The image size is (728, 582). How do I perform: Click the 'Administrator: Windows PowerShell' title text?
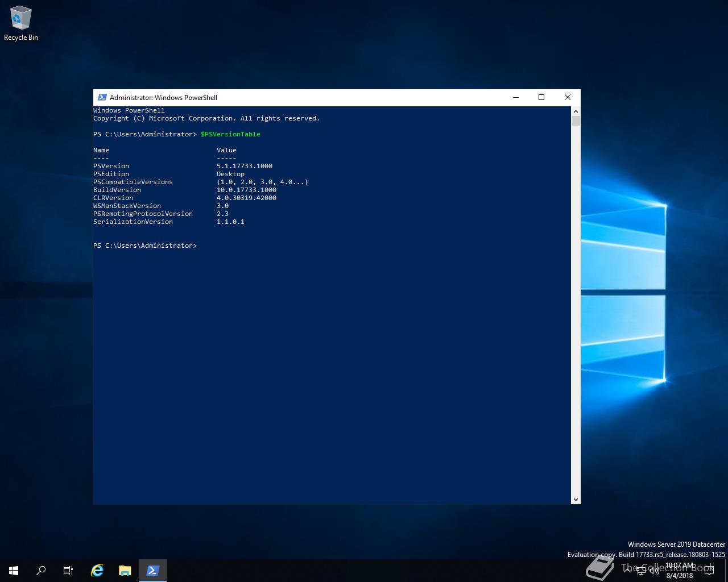pos(163,97)
